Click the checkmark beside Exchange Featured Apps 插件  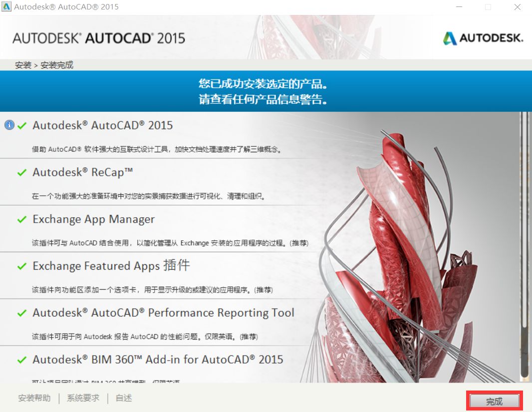[x=22, y=266]
